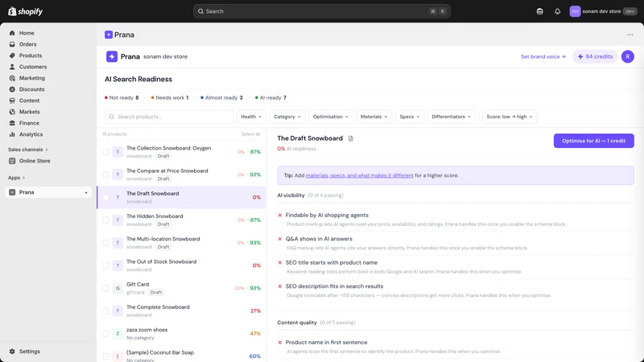Click the Search products field

click(169, 117)
